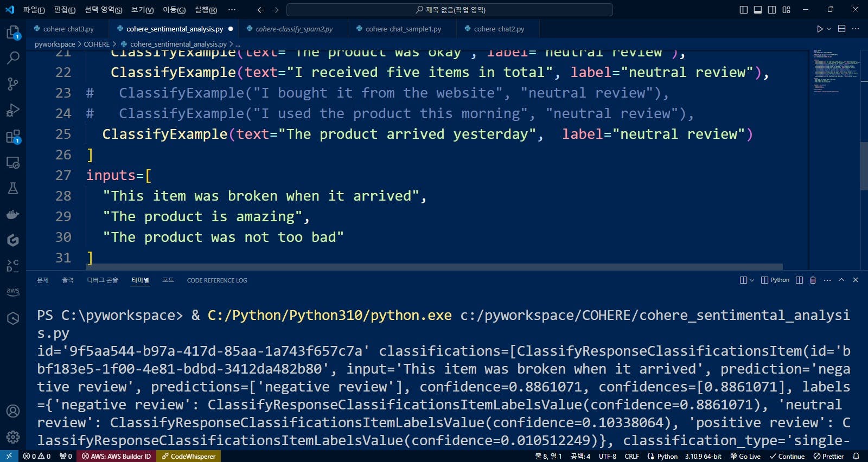Image resolution: width=868 pixels, height=462 pixels.
Task: Run the Python file with the play button
Action: (x=820, y=29)
